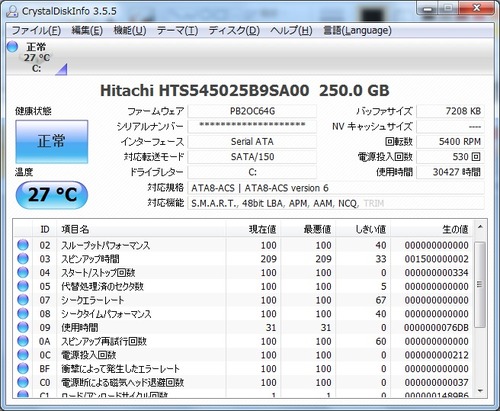Select the 代替処理済のセクタ数 attribute row
500x411 pixels.
tap(243, 286)
